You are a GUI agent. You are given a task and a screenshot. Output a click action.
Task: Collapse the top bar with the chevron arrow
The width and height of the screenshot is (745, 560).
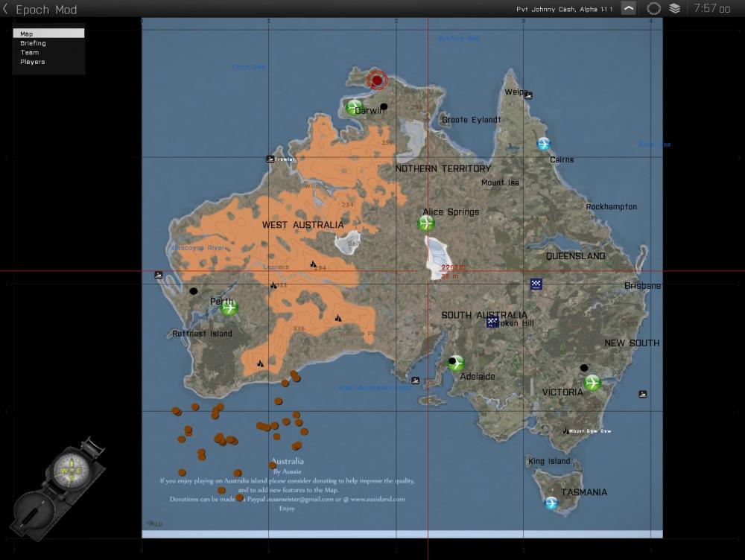tap(630, 9)
